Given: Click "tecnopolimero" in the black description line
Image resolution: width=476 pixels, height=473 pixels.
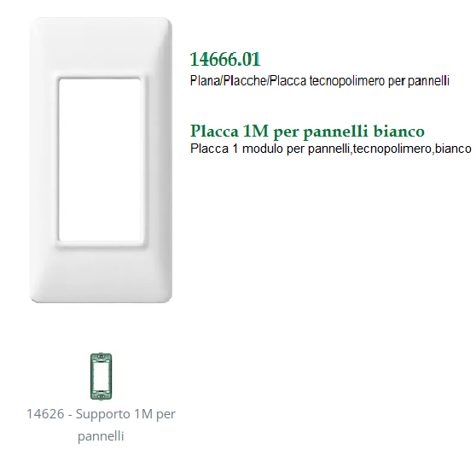Looking at the screenshot, I should (392, 149).
